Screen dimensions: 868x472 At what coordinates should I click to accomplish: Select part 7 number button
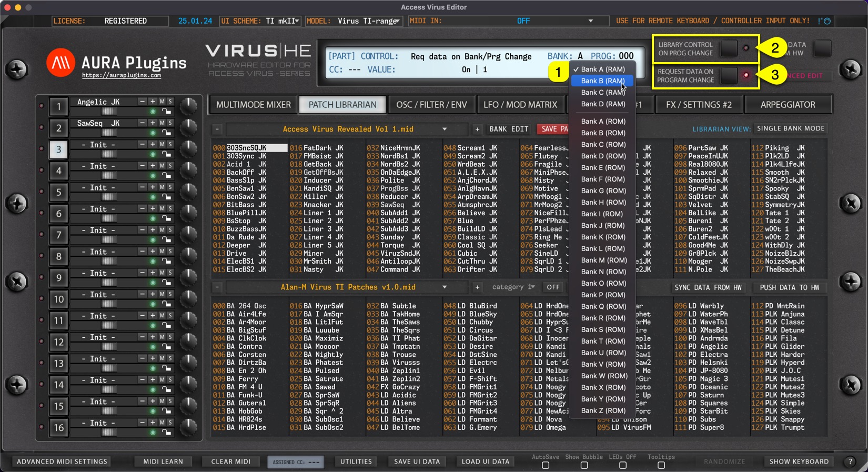click(x=58, y=235)
